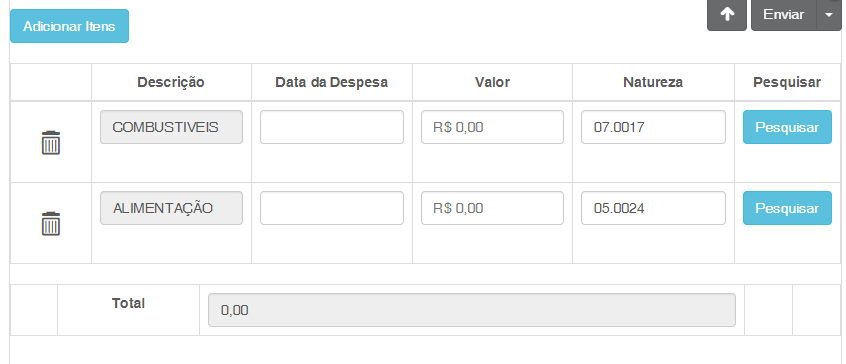This screenshot has width=846, height=364.
Task: Click the Enviar button
Action: click(784, 15)
